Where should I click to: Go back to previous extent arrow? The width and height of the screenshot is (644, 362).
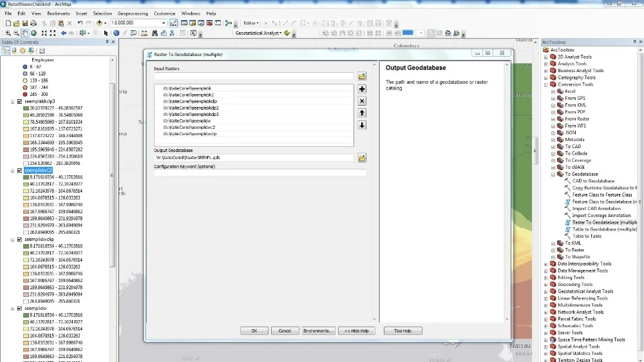coord(64,33)
